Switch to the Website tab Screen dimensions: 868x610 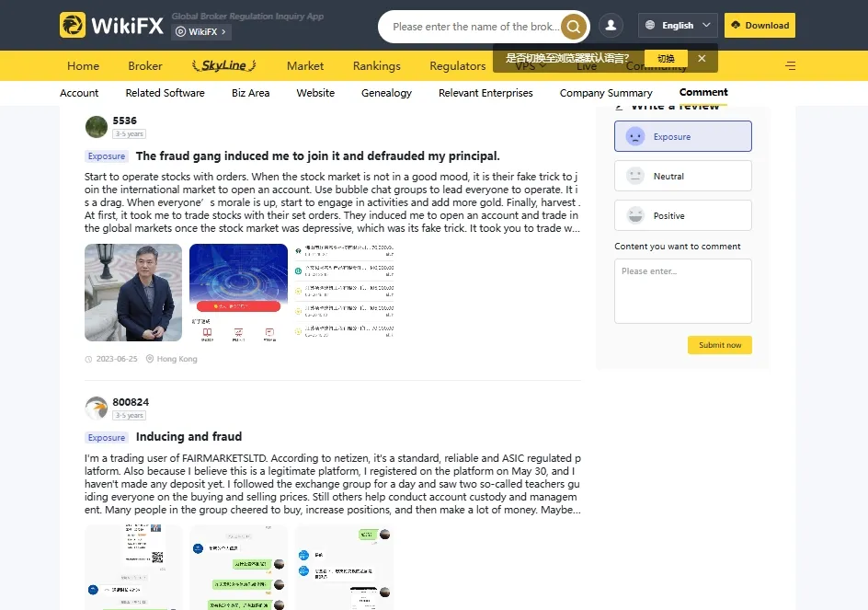[315, 93]
